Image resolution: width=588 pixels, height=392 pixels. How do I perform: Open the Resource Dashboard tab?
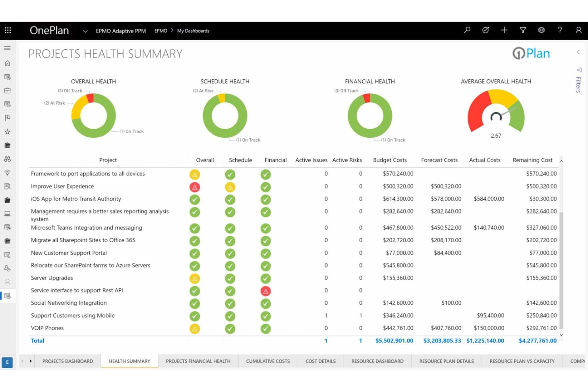377,361
